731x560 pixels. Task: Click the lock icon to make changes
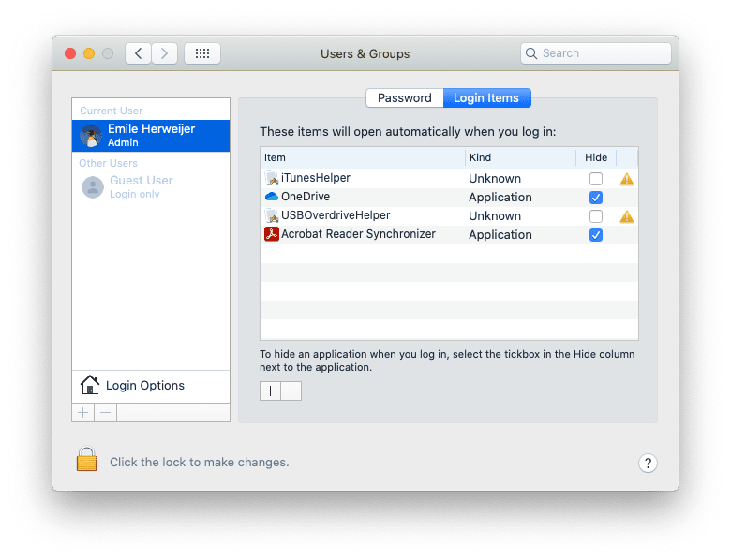point(87,460)
